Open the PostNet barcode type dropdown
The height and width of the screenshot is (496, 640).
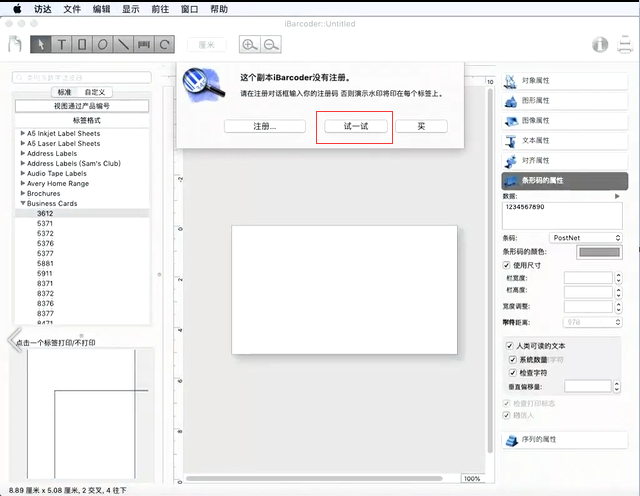pos(586,238)
